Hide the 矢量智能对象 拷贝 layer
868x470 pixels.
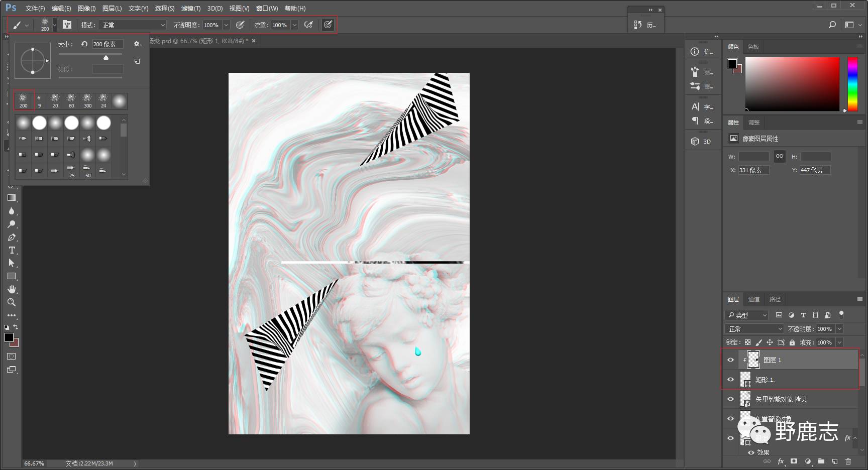pyautogui.click(x=731, y=399)
